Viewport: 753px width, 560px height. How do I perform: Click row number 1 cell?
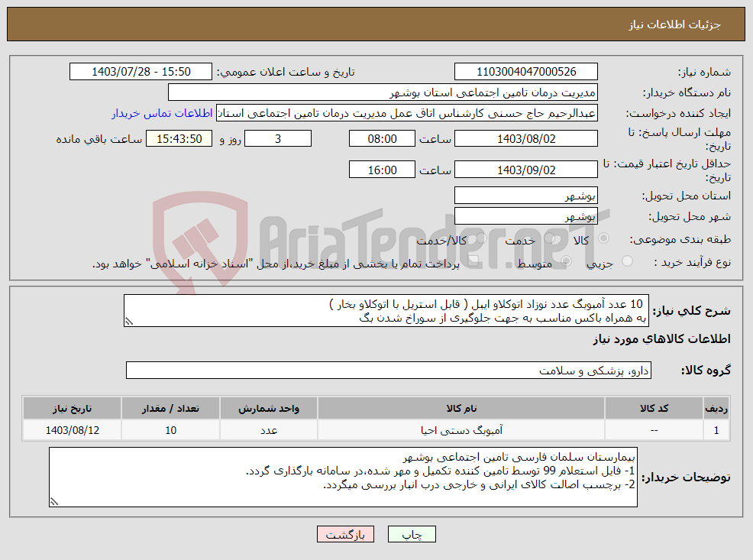click(716, 430)
